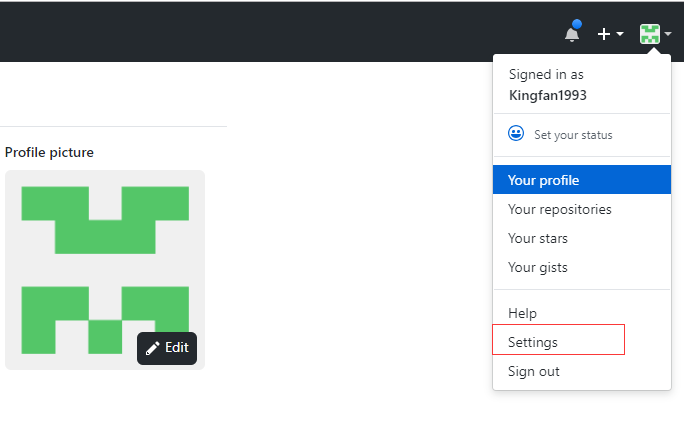
Task: Click the pencil icon on Edit button
Action: click(x=152, y=348)
